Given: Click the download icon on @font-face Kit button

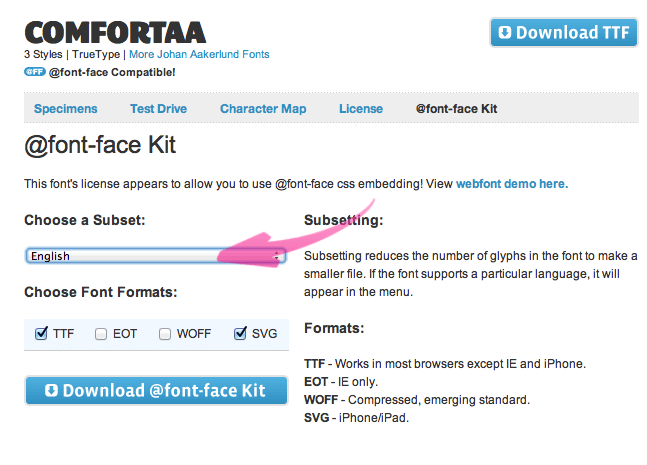Looking at the screenshot, I should pyautogui.click(x=52, y=390).
